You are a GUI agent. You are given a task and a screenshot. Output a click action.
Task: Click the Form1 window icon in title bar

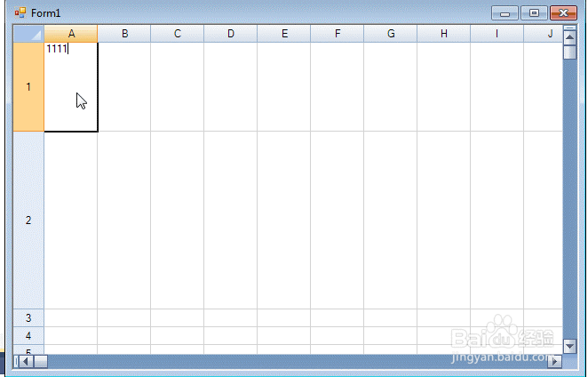(20, 13)
